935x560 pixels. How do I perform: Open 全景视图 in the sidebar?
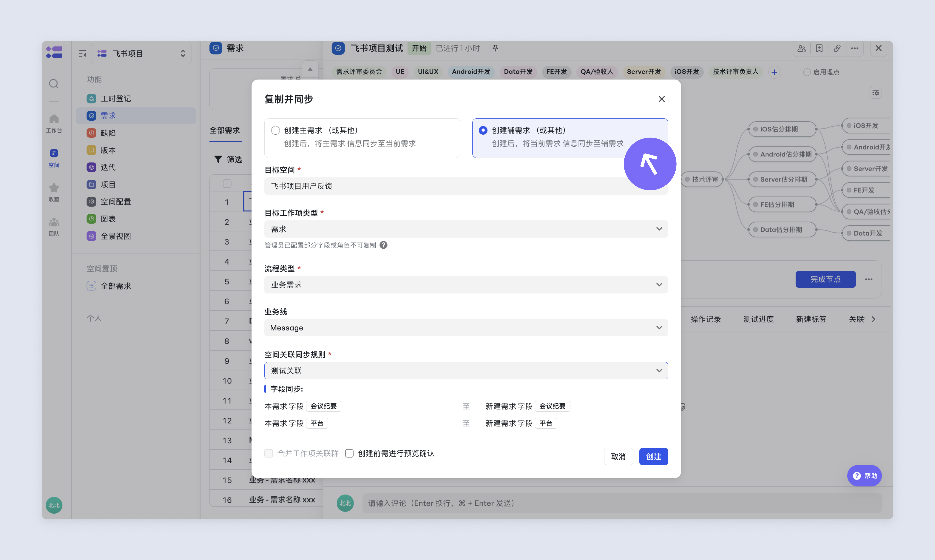click(136, 236)
